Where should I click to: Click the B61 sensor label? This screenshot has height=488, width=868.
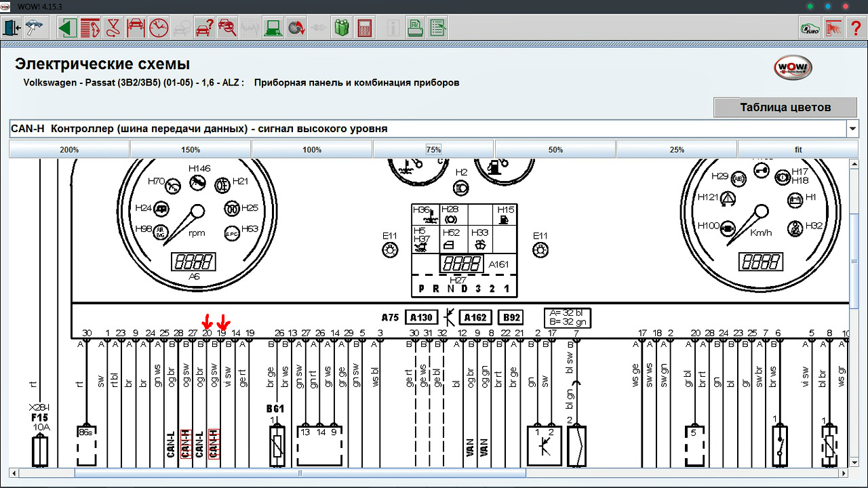[275, 409]
